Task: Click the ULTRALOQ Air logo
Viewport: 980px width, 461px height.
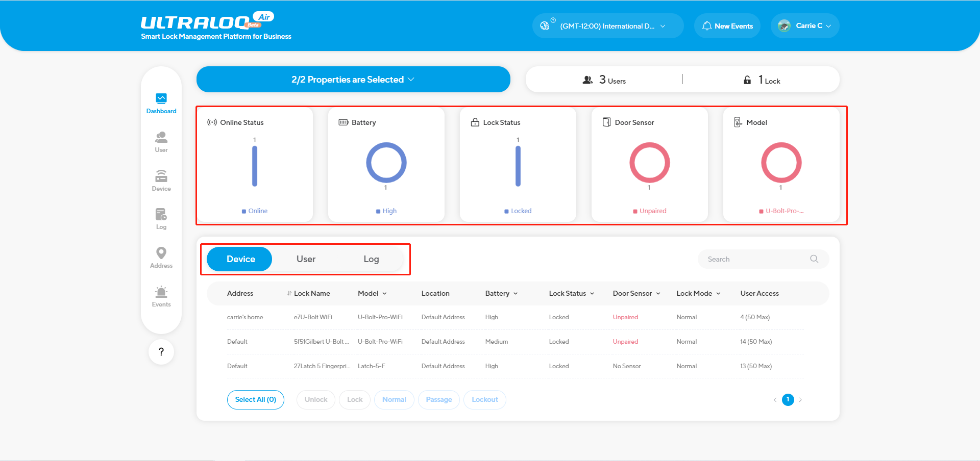Action: pos(208,21)
